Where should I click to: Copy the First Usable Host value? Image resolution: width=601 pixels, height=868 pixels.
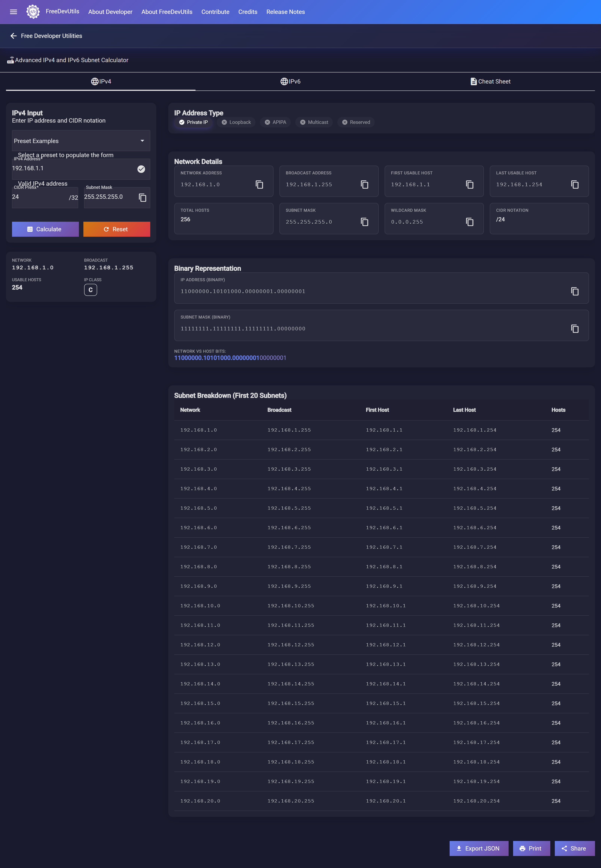[x=469, y=185]
